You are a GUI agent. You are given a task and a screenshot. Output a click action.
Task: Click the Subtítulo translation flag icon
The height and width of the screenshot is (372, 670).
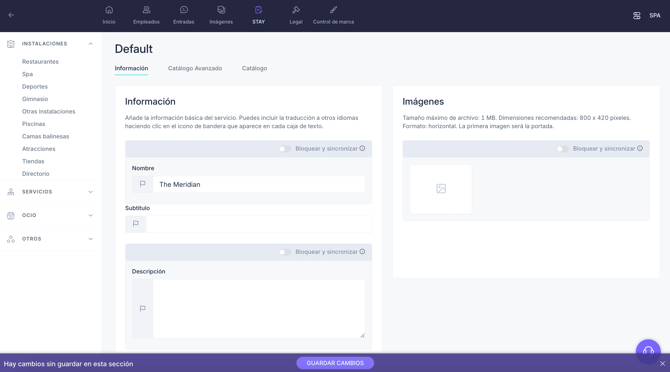point(136,224)
